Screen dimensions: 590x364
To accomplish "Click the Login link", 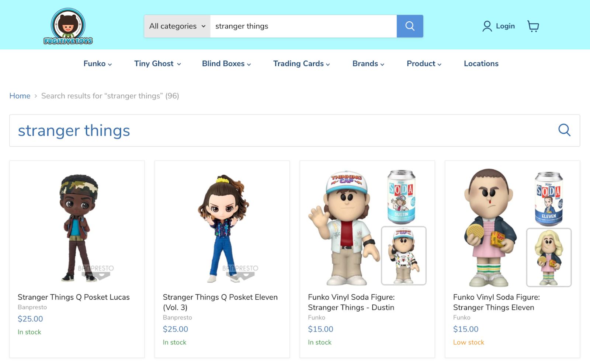I will tap(505, 26).
